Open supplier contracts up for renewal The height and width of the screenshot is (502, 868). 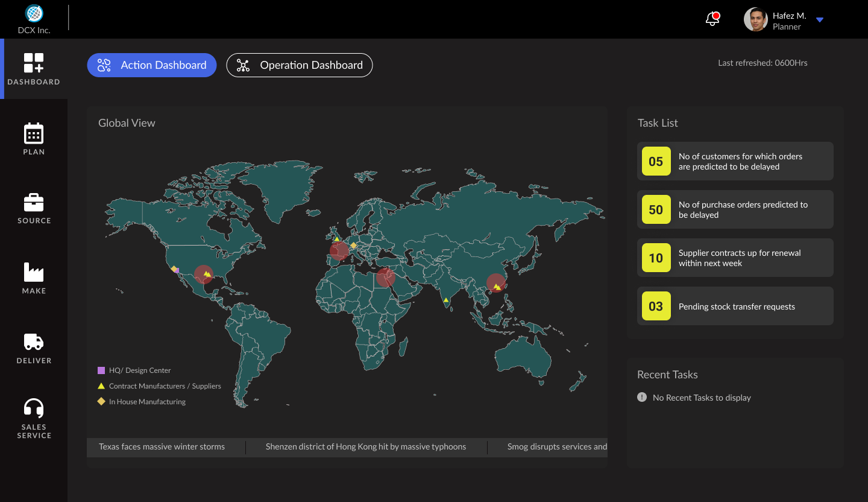735,258
